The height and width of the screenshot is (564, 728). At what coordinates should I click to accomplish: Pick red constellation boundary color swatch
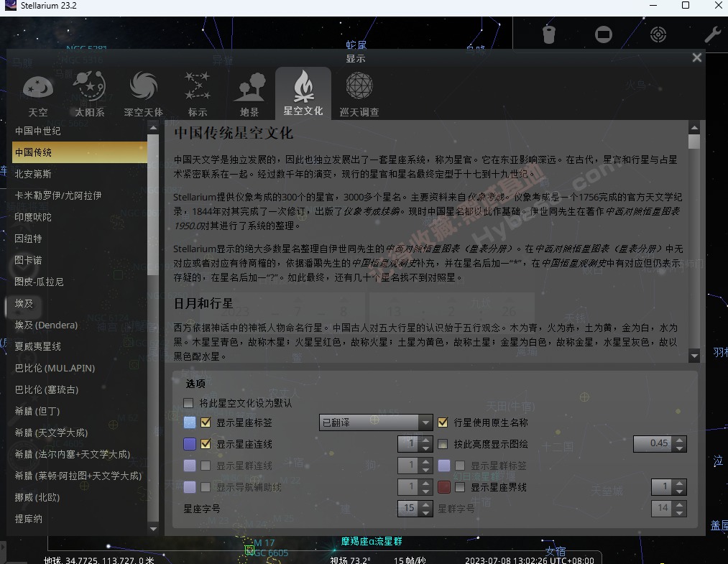pyautogui.click(x=444, y=487)
